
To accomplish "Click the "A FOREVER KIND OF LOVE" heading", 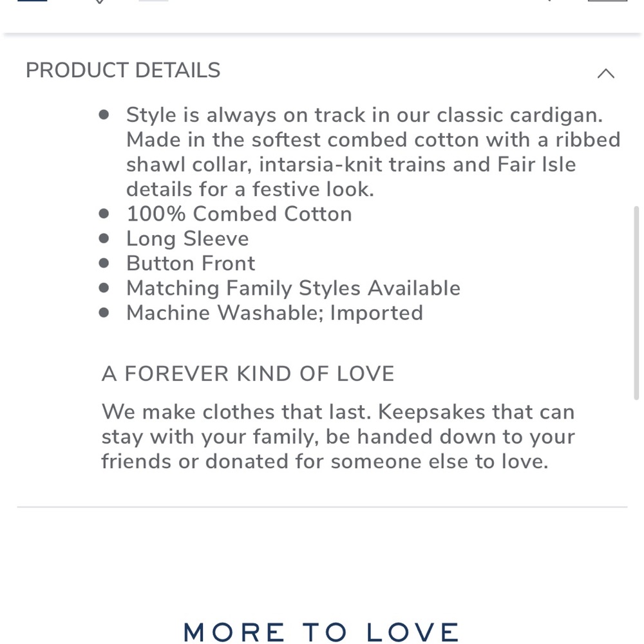I will point(248,374).
